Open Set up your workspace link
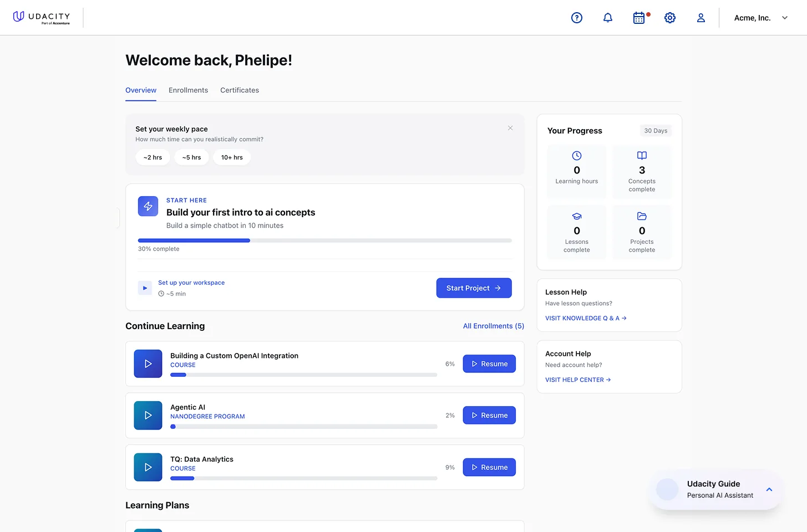807x532 pixels. point(191,283)
